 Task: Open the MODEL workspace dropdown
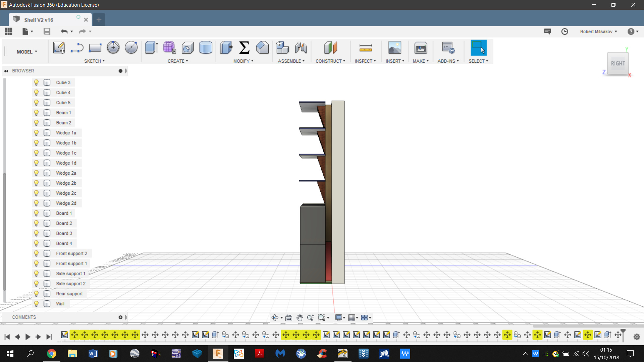[x=27, y=52]
